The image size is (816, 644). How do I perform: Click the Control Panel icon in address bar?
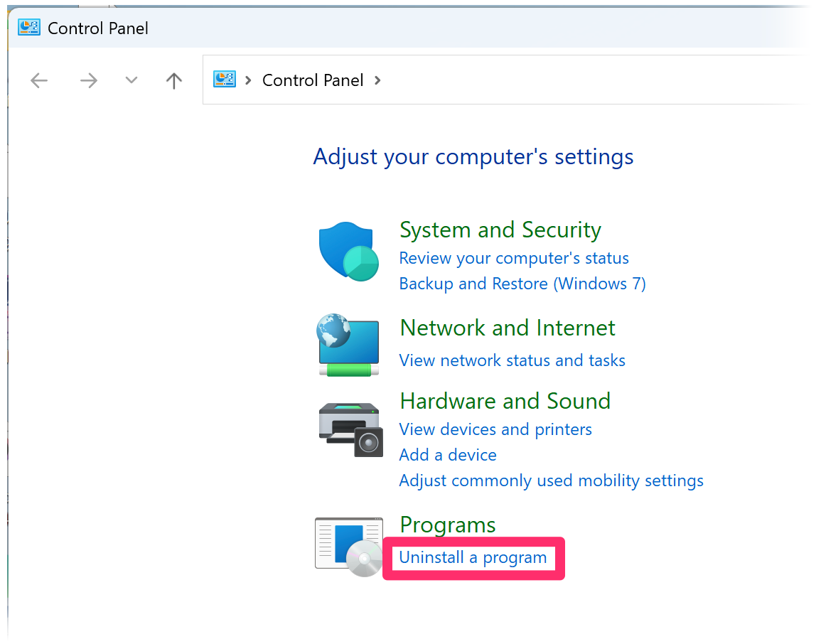pyautogui.click(x=224, y=80)
